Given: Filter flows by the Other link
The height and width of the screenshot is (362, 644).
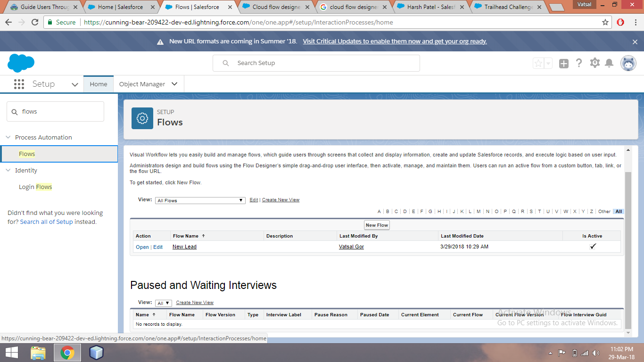Looking at the screenshot, I should (x=604, y=212).
